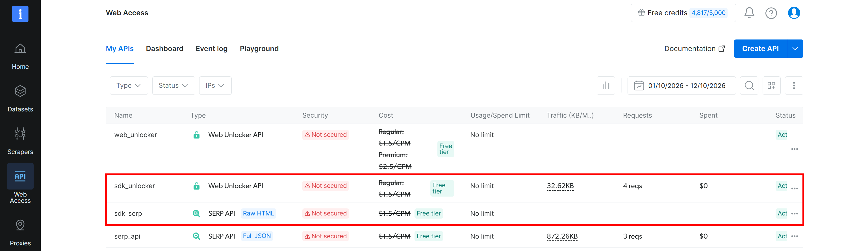Click Free credits 4,817/5,000 badge
The image size is (868, 251).
(x=683, y=13)
